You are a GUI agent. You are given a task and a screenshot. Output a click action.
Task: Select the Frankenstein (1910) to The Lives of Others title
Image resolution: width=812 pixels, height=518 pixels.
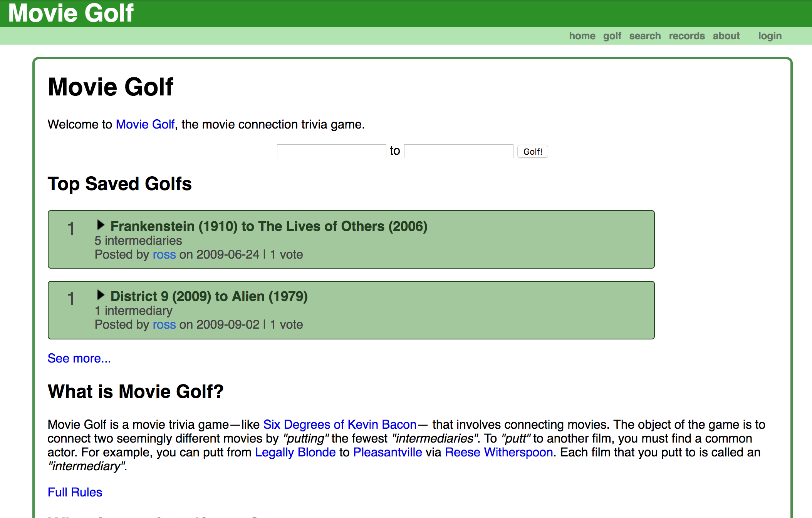269,226
